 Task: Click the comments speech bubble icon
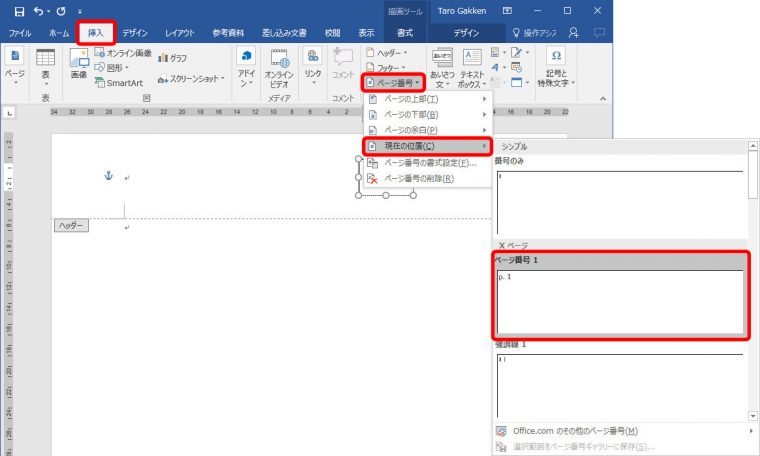point(600,32)
